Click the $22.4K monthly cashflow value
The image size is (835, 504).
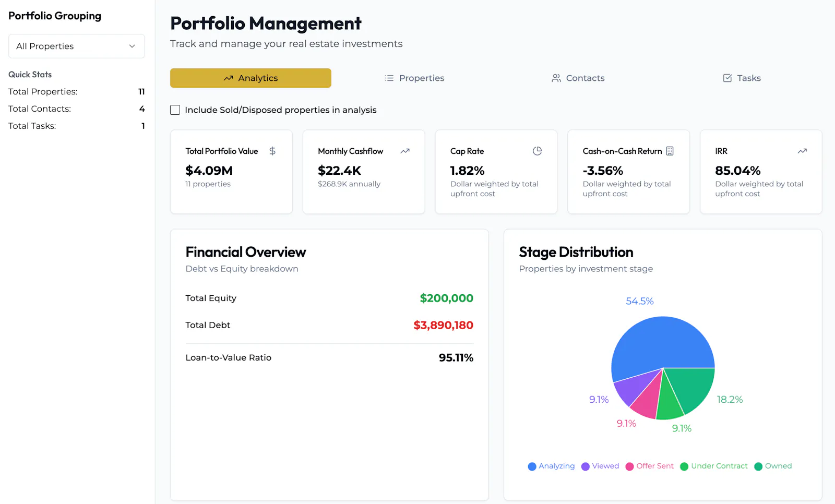coord(339,171)
